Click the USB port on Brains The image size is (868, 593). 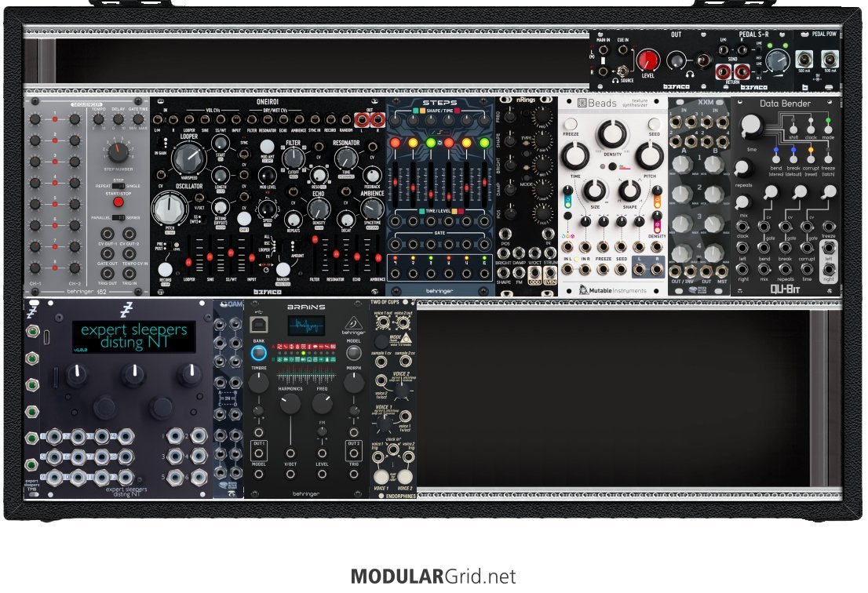258,325
